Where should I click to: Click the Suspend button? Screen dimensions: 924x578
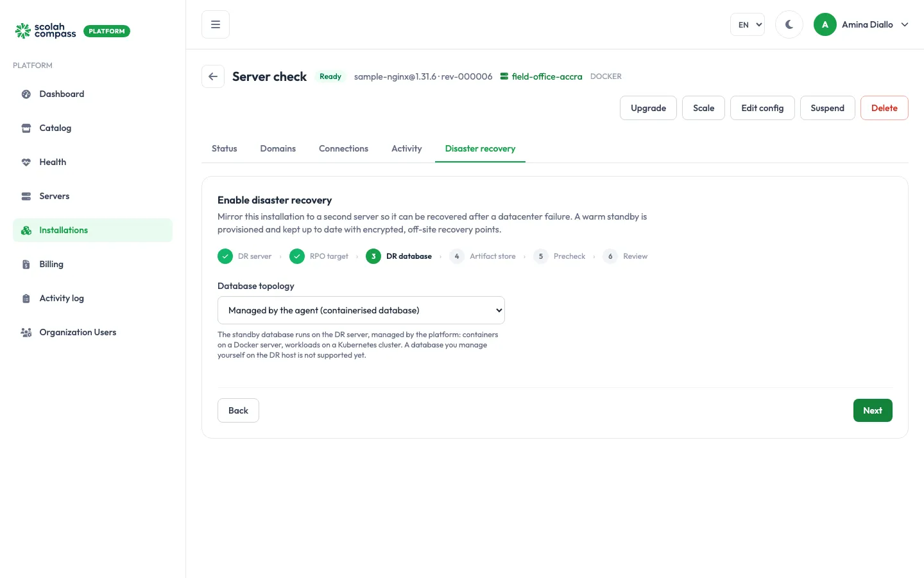click(x=827, y=108)
